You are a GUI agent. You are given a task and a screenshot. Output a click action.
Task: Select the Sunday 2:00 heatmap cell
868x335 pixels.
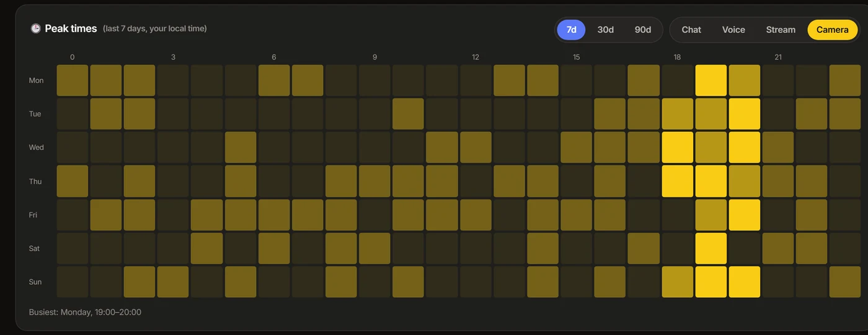(x=139, y=282)
